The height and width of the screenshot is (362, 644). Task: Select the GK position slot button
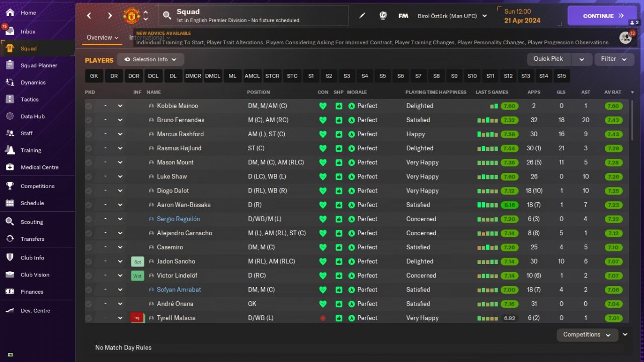pyautogui.click(x=94, y=76)
